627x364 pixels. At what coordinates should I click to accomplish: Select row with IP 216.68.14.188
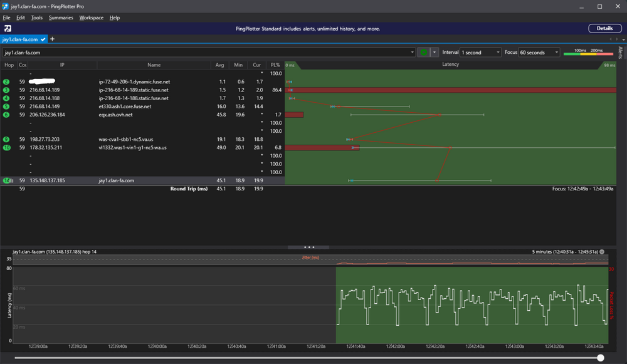[x=142, y=98]
